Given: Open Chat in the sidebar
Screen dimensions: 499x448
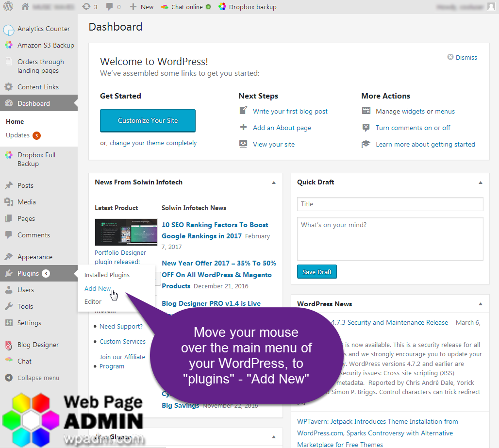Looking at the screenshot, I should tap(39, 361).
